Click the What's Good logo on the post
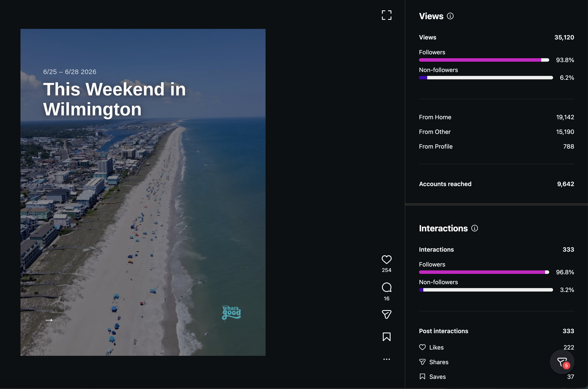Image resolution: width=588 pixels, height=389 pixels. click(231, 313)
